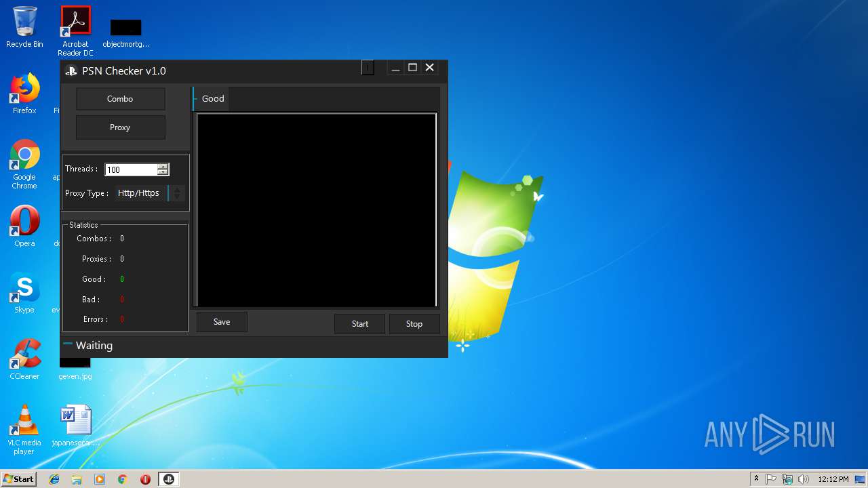This screenshot has width=868, height=488.
Task: Stop the checker
Action: (x=414, y=324)
